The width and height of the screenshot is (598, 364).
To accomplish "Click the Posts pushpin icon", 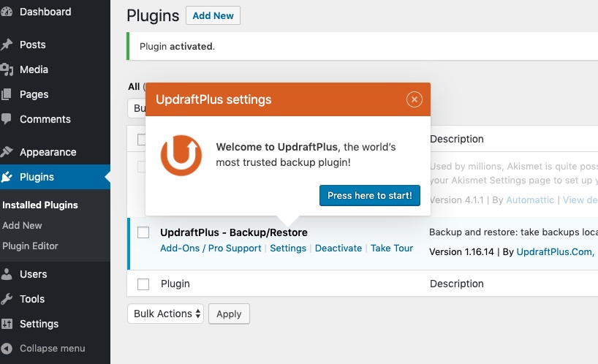I will (7, 45).
